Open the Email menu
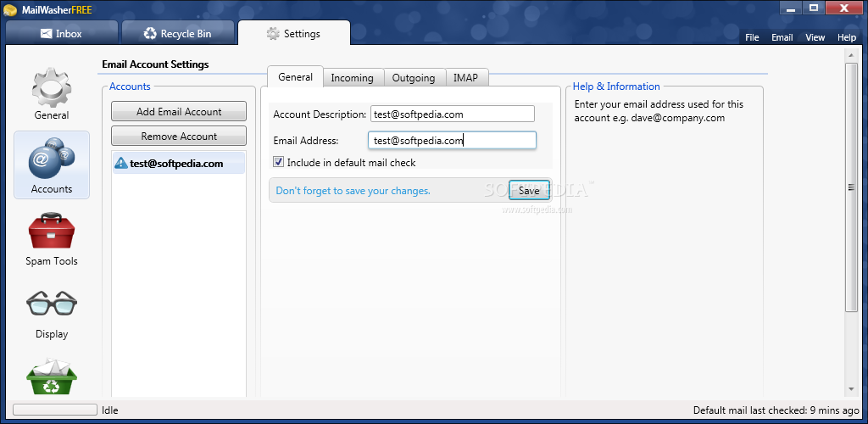 point(782,37)
